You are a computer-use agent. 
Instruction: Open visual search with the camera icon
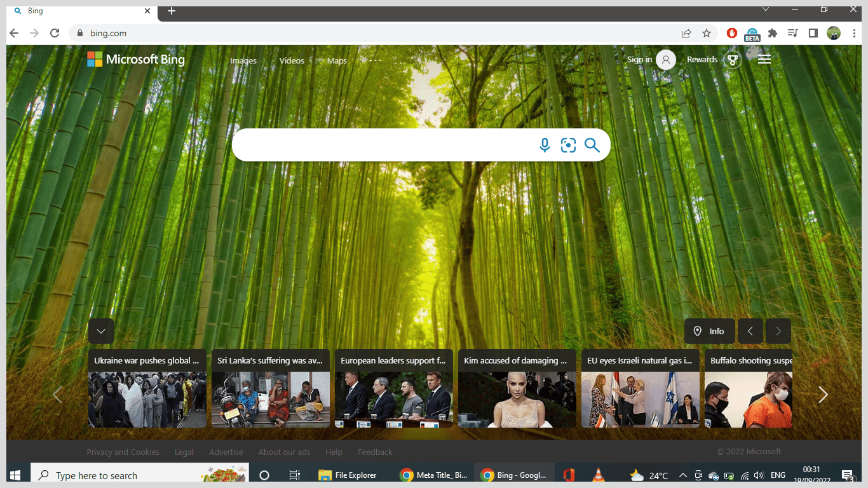(568, 145)
